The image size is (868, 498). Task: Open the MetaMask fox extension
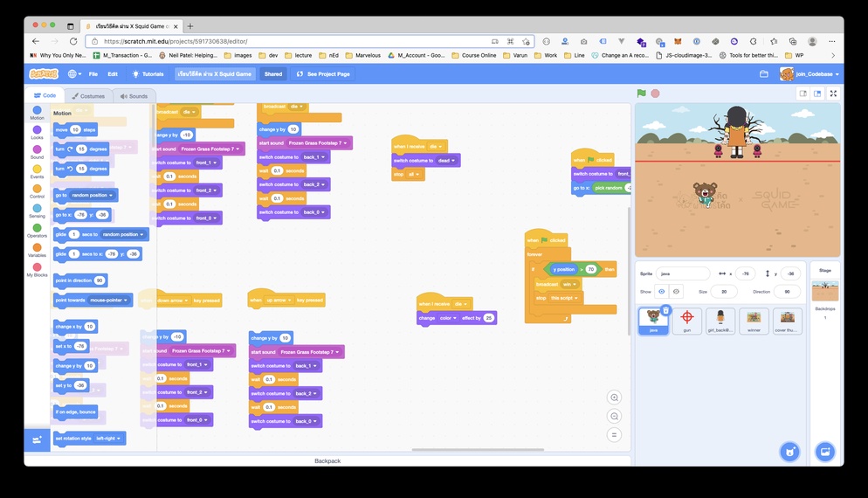tap(678, 41)
